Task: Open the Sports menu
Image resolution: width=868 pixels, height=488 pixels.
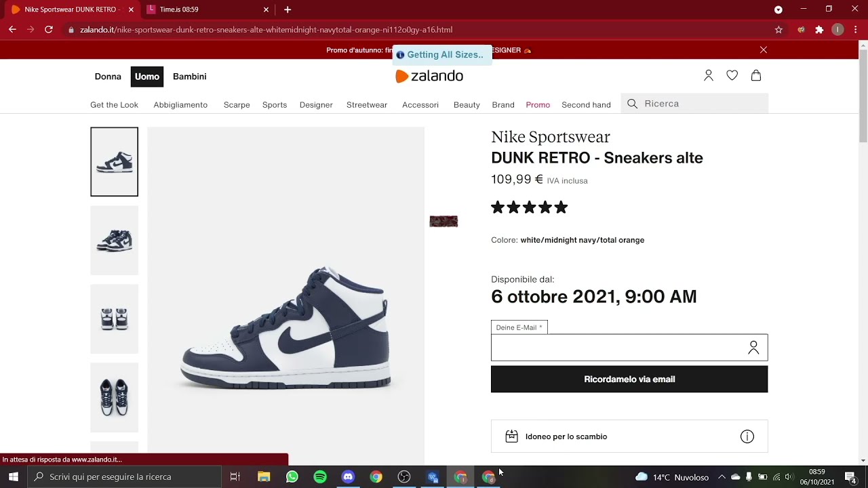Action: tap(275, 105)
